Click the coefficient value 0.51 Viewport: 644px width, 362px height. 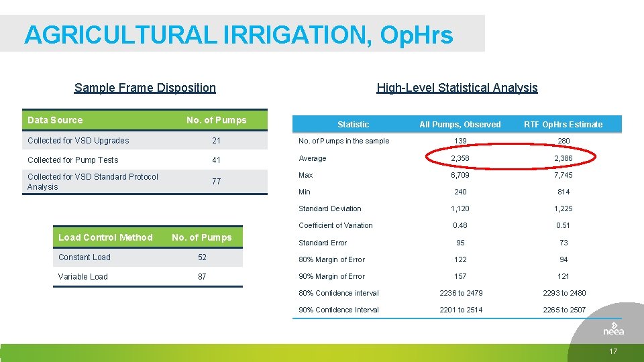[563, 225]
